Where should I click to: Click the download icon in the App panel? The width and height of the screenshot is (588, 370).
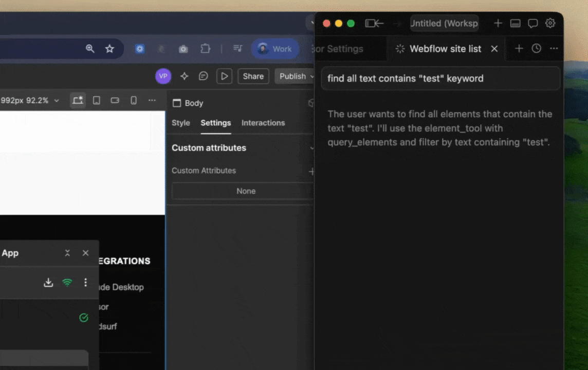tap(48, 283)
